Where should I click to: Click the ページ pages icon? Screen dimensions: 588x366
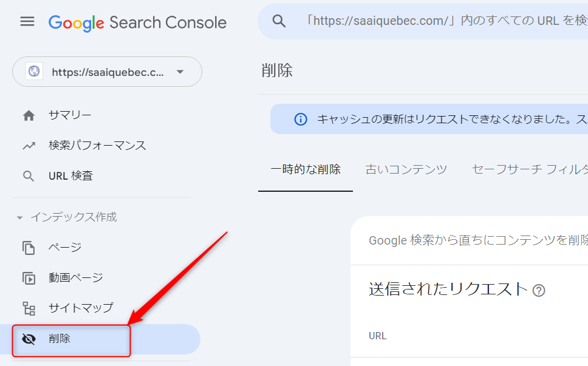pos(28,248)
